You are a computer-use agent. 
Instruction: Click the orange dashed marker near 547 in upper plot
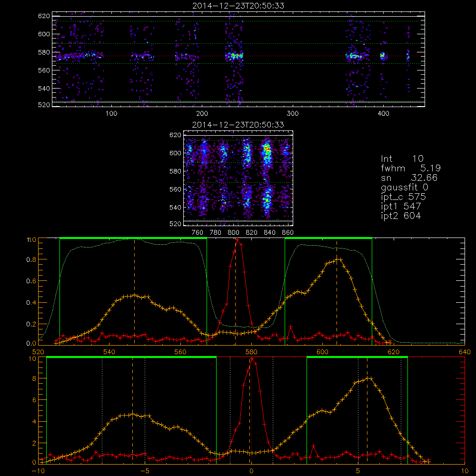pyautogui.click(x=135, y=291)
